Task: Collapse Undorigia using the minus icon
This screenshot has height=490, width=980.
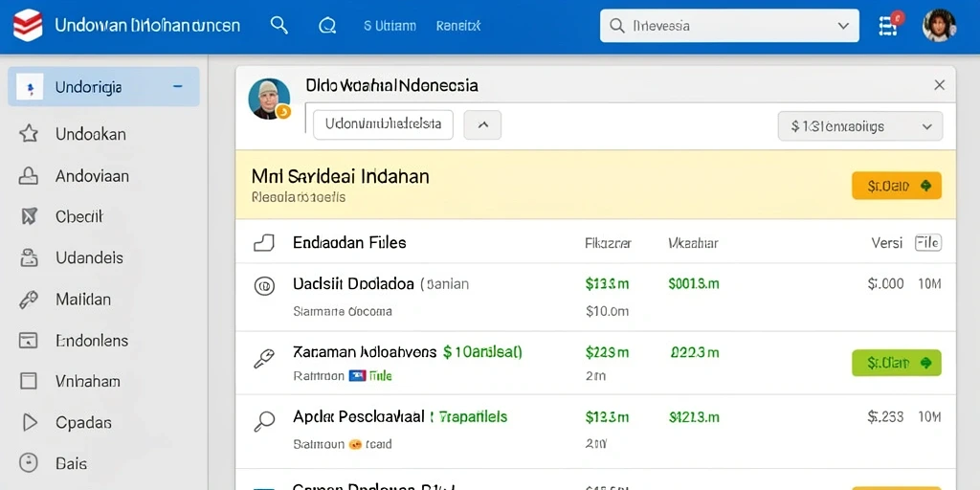Action: (x=177, y=86)
